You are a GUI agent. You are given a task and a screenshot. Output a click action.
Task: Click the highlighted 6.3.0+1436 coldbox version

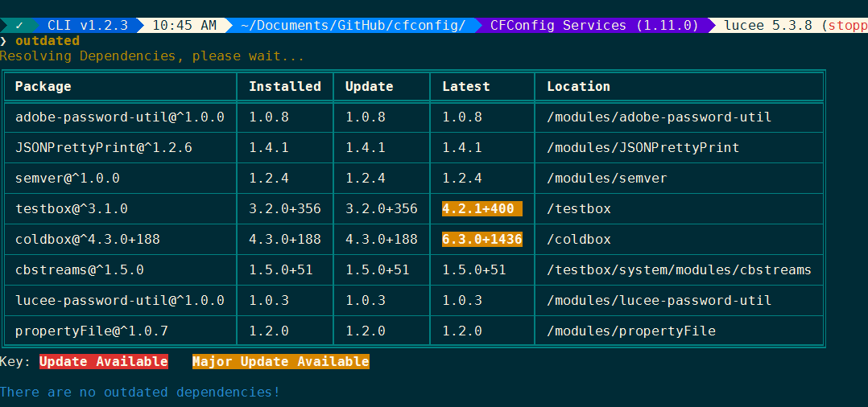482,240
